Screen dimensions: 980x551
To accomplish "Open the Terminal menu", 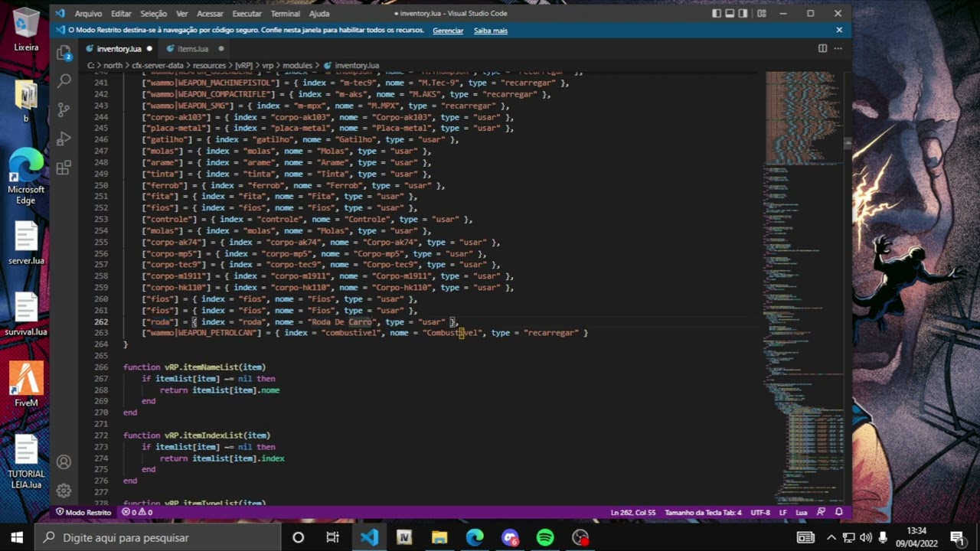I will point(286,13).
